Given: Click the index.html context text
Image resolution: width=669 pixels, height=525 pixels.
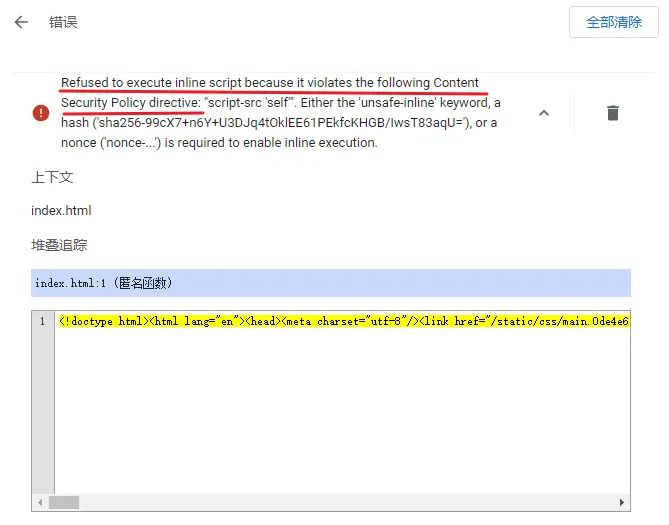Looking at the screenshot, I should 61,210.
